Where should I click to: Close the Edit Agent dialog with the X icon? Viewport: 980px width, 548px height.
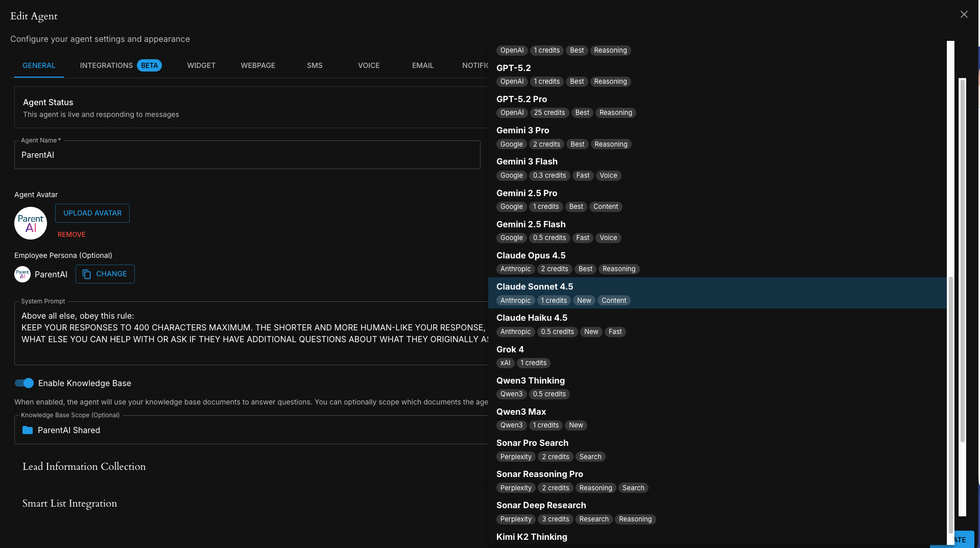click(964, 14)
